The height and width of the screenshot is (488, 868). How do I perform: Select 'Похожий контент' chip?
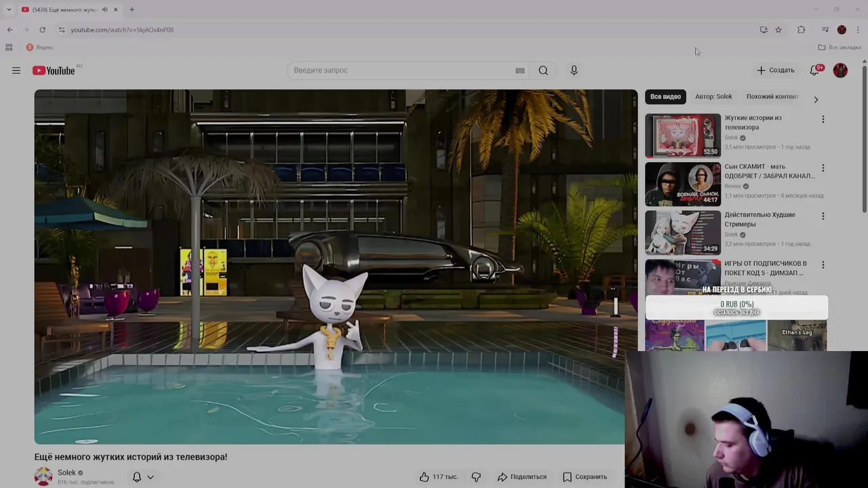pos(772,97)
